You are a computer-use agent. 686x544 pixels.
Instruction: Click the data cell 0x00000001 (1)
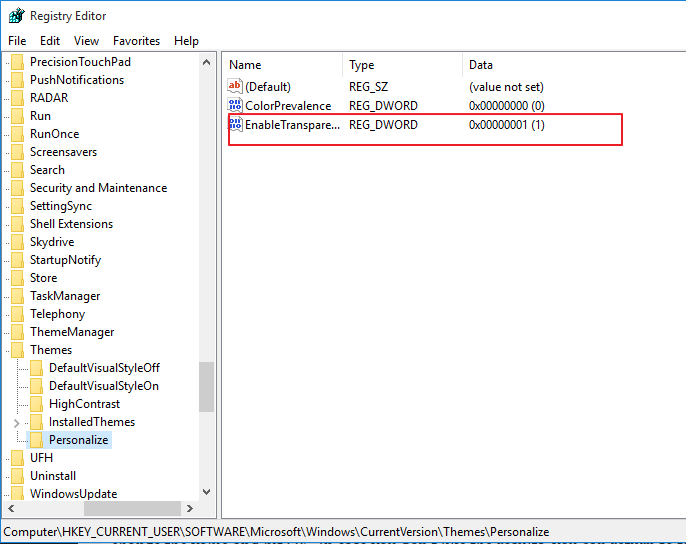coord(507,125)
